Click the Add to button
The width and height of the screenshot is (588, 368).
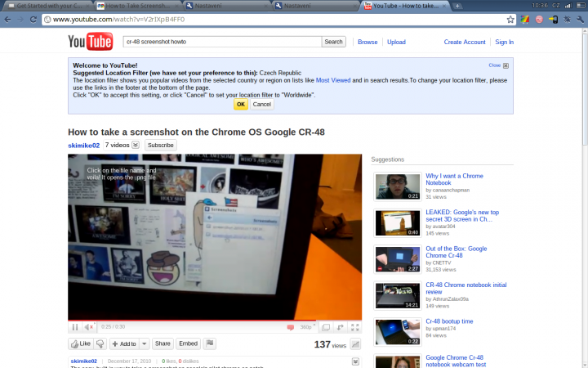(124, 343)
